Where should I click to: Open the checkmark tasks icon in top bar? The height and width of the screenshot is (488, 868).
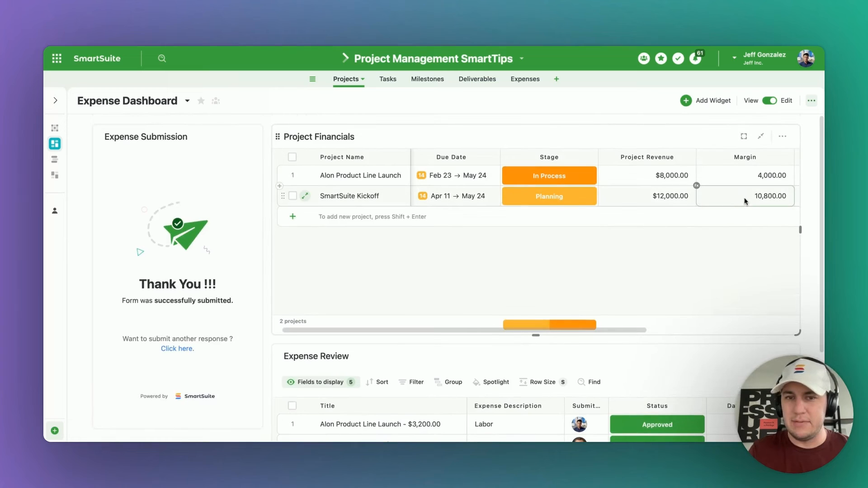[678, 58]
